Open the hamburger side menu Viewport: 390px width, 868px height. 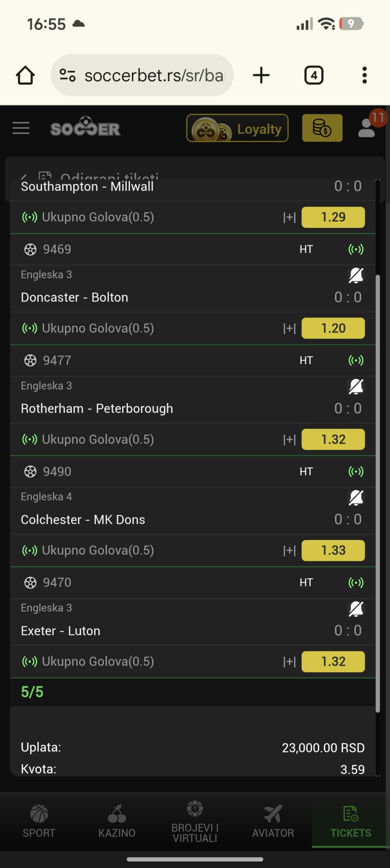click(21, 128)
